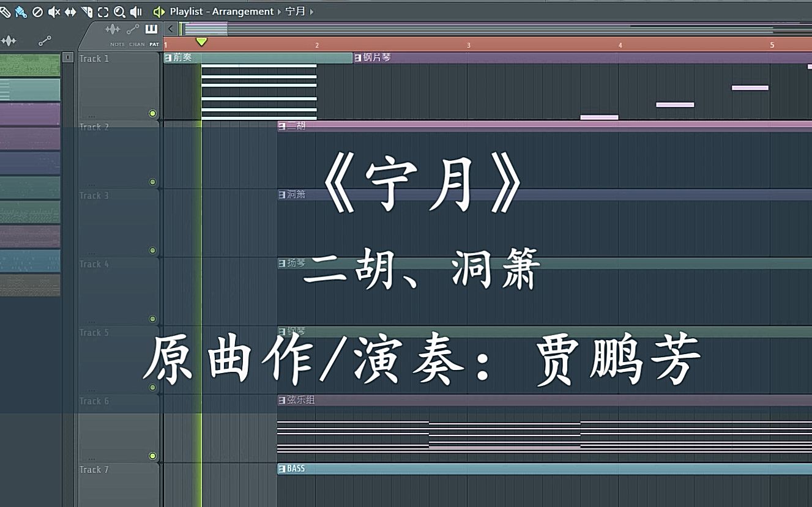Open the 弦乐组 clip menu icon
812x507 pixels.
pyautogui.click(x=282, y=401)
